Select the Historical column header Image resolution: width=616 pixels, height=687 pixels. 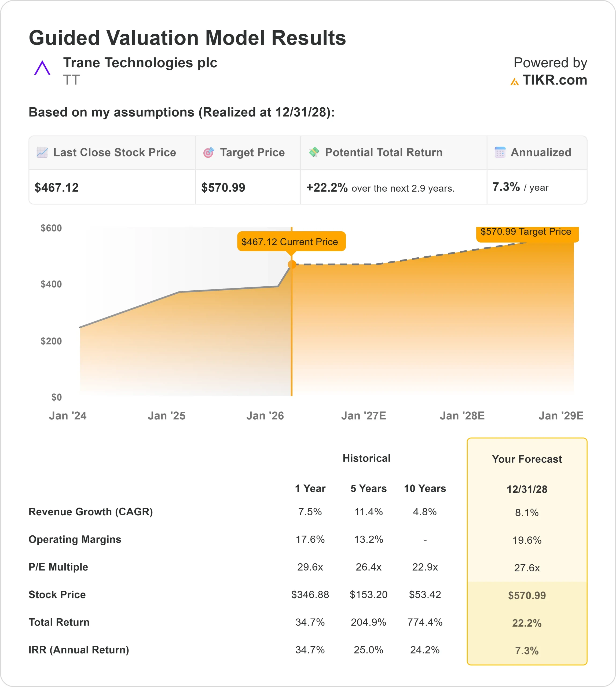(366, 458)
